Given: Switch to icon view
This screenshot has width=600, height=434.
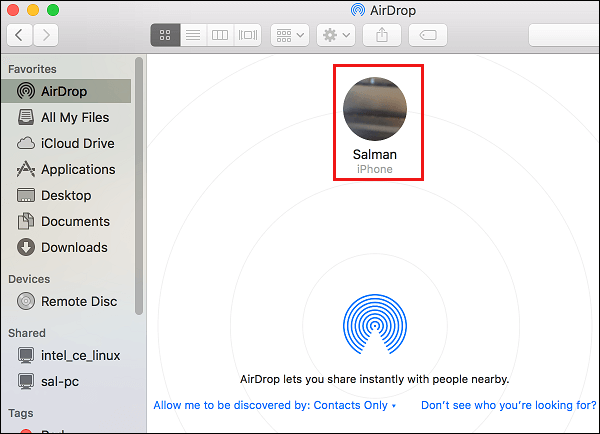Looking at the screenshot, I should [165, 35].
